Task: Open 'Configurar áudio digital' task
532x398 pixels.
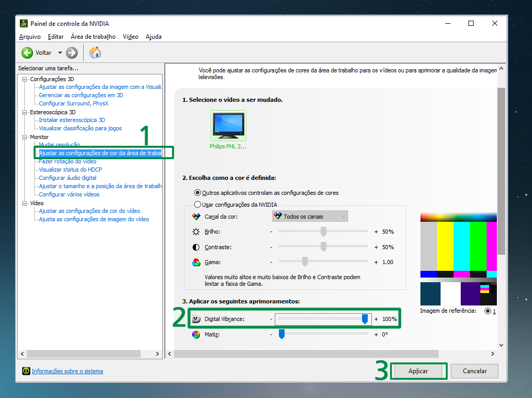Action: point(68,178)
